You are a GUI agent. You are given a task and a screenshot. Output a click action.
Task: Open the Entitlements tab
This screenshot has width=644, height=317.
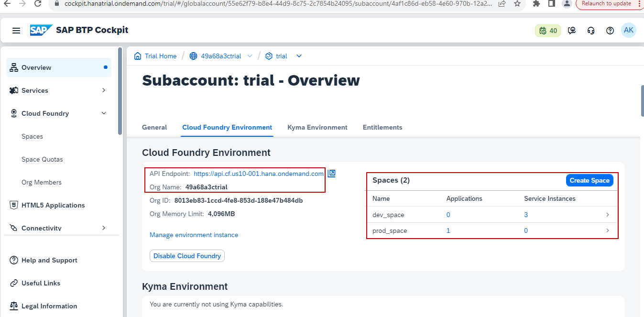[382, 127]
